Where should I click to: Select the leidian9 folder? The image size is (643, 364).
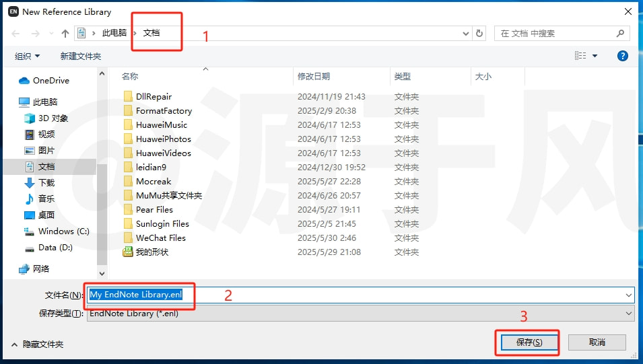click(145, 168)
